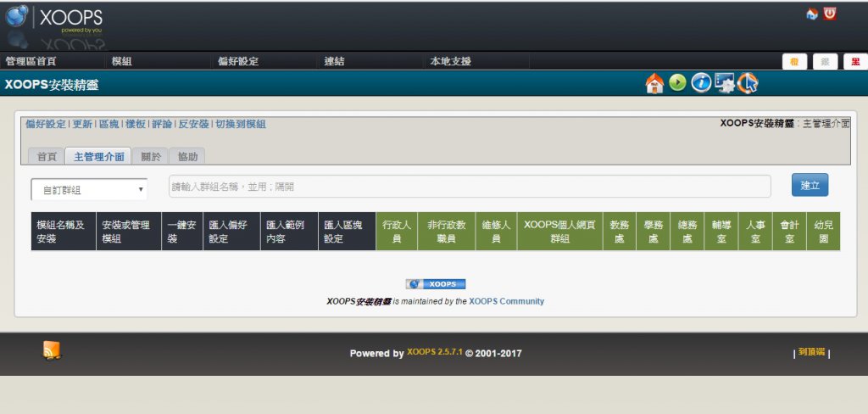
Task: Click the XOOPS badge image above the maintained-by line
Action: [436, 284]
